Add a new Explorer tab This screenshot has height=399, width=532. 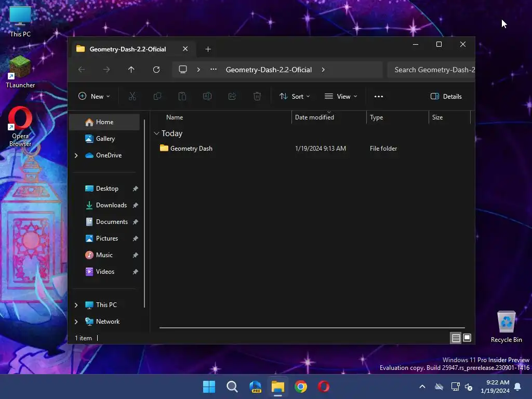click(x=208, y=49)
